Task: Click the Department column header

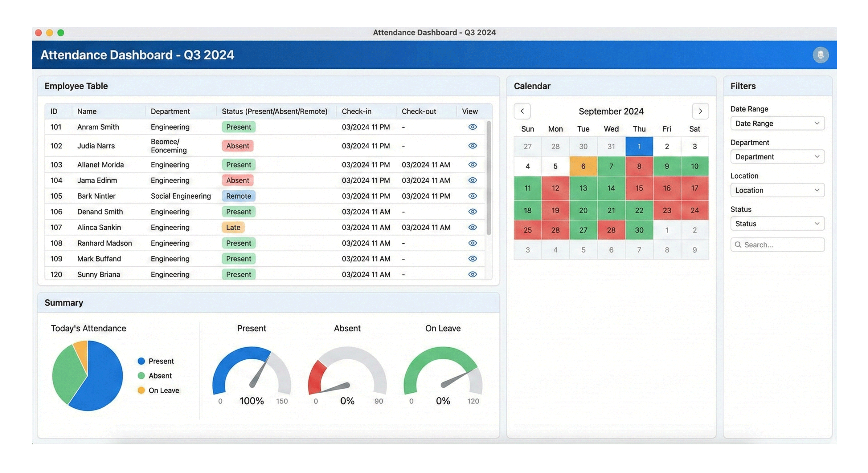Action: (170, 111)
